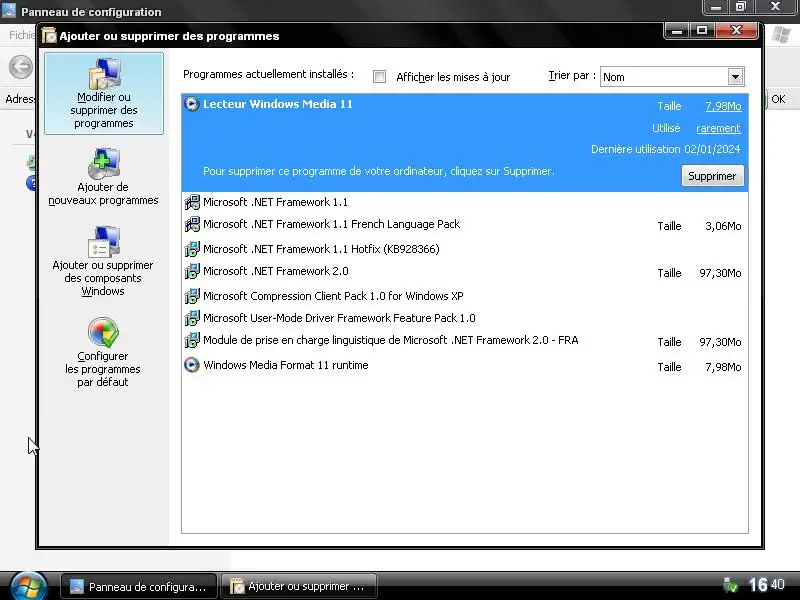Open Ajouter ou supprimer des composants Windows
Screen dimensions: 800x600
[103, 262]
